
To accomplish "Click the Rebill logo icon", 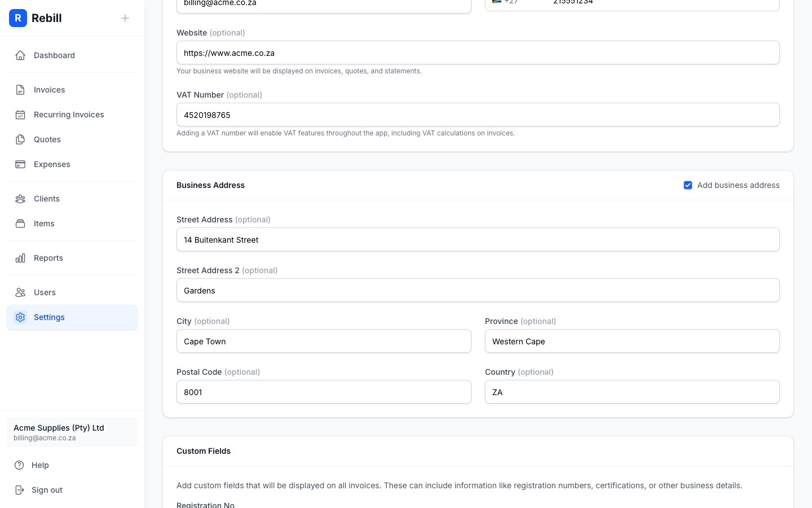I will click(18, 18).
